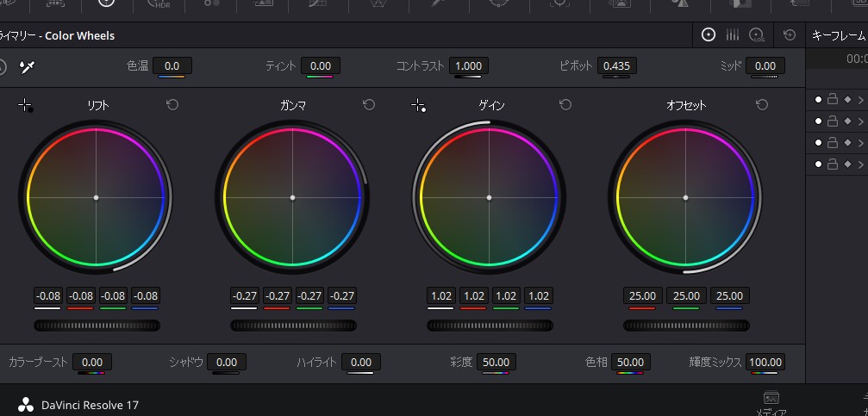Click the lock icon in bottom keyframe row
The height and width of the screenshot is (416, 868).
click(832, 164)
